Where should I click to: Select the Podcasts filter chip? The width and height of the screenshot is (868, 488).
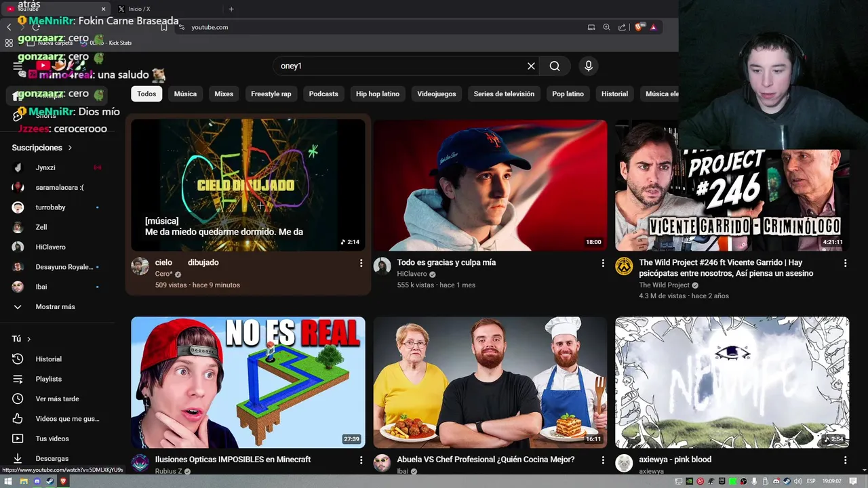(323, 94)
